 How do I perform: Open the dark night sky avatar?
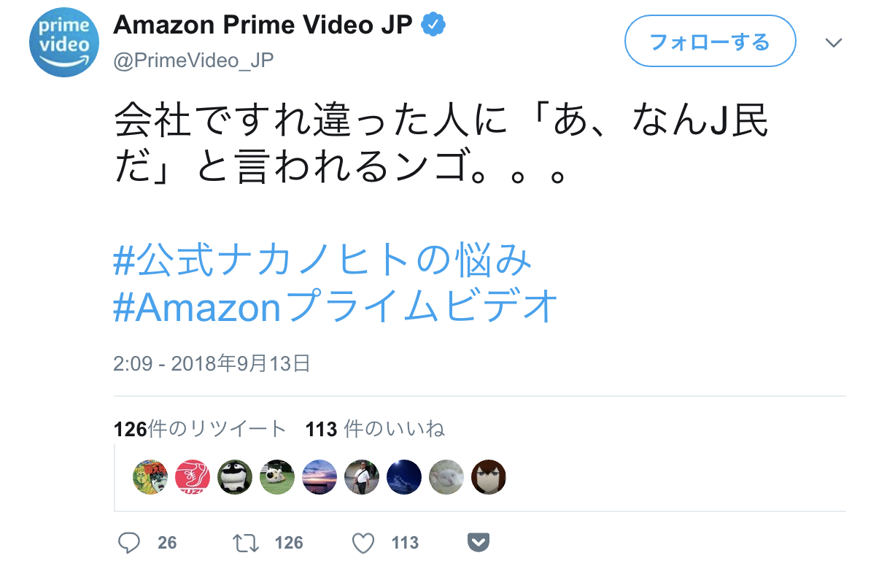(404, 478)
